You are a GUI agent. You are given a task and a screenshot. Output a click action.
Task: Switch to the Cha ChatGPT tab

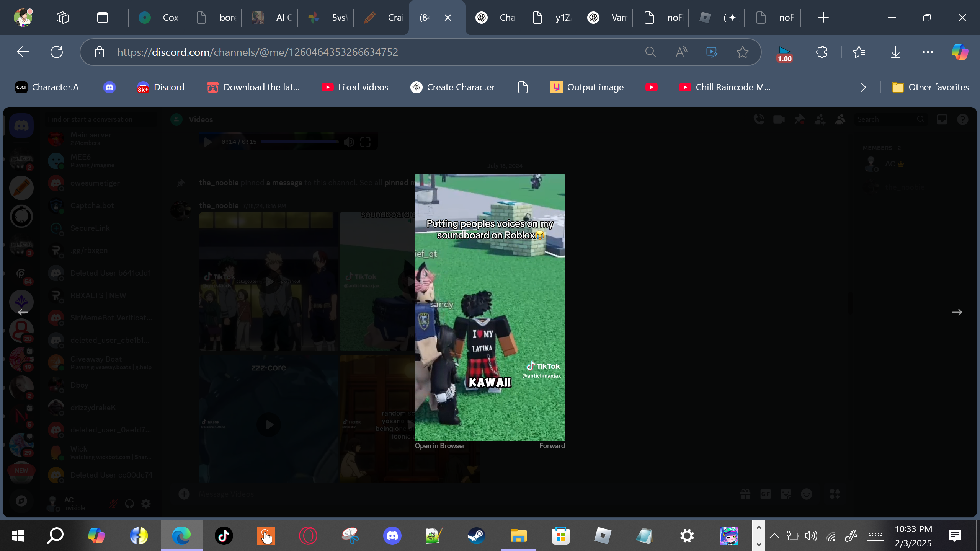(x=495, y=18)
